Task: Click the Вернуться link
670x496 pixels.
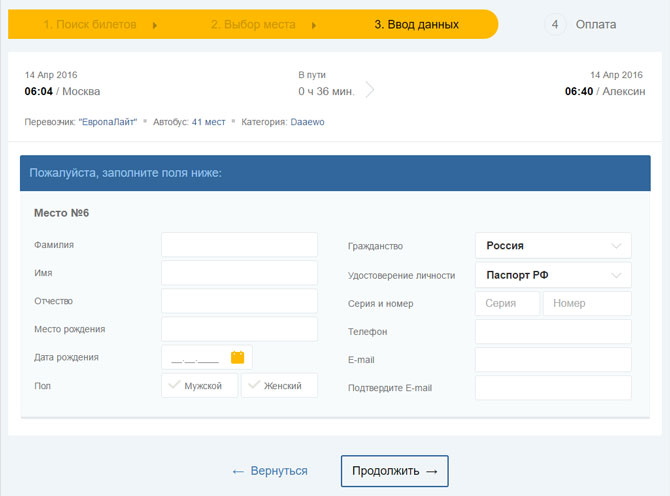Action: point(269,471)
